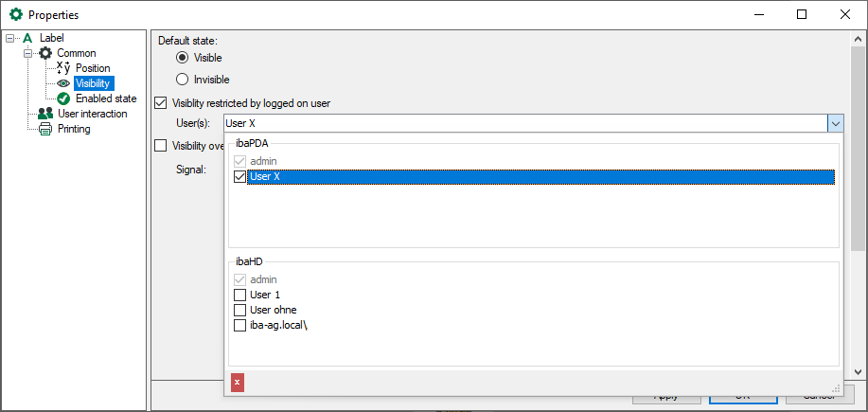Viewport: 868px width, 412px height.
Task: Click the Visibility eye icon
Action: 63,83
